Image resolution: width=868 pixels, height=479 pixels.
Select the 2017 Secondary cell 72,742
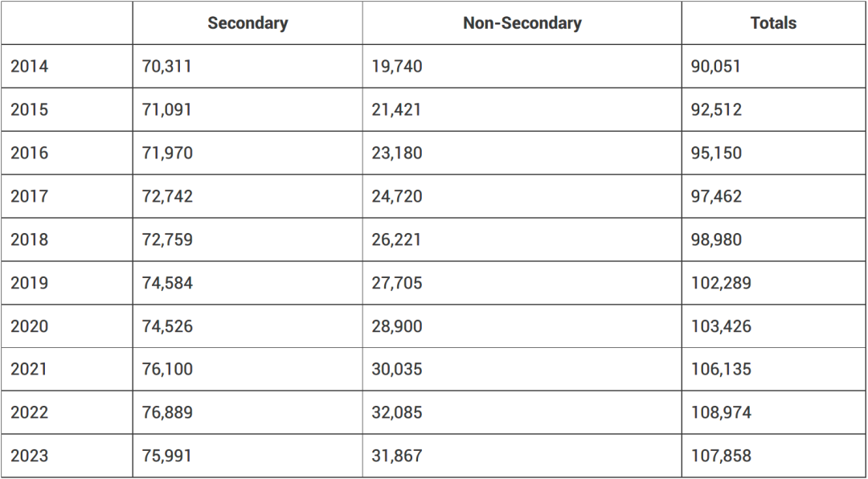point(167,196)
